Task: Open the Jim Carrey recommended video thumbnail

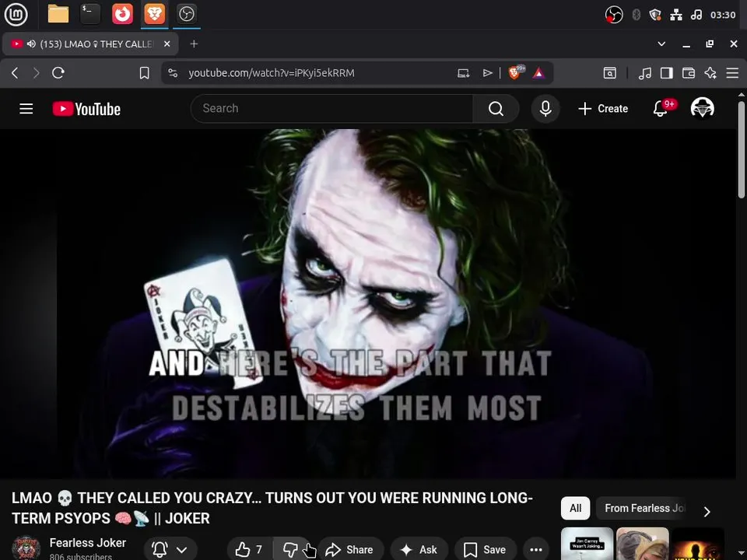Action: [587, 544]
